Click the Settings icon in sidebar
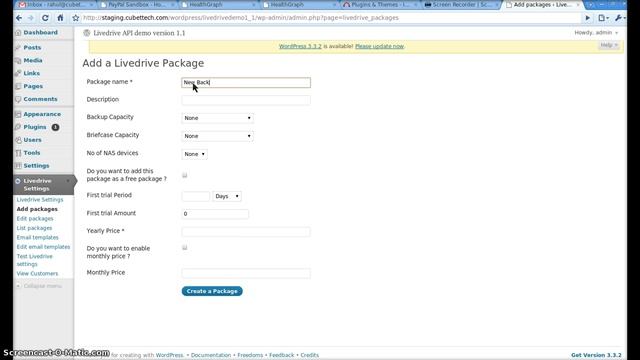 coord(18,166)
